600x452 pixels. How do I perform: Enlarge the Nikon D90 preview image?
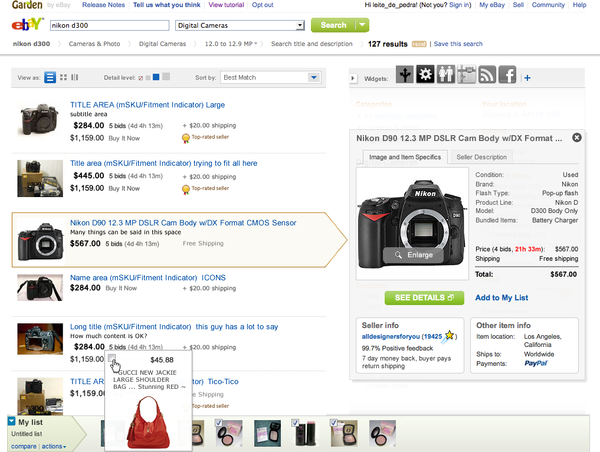pos(413,255)
